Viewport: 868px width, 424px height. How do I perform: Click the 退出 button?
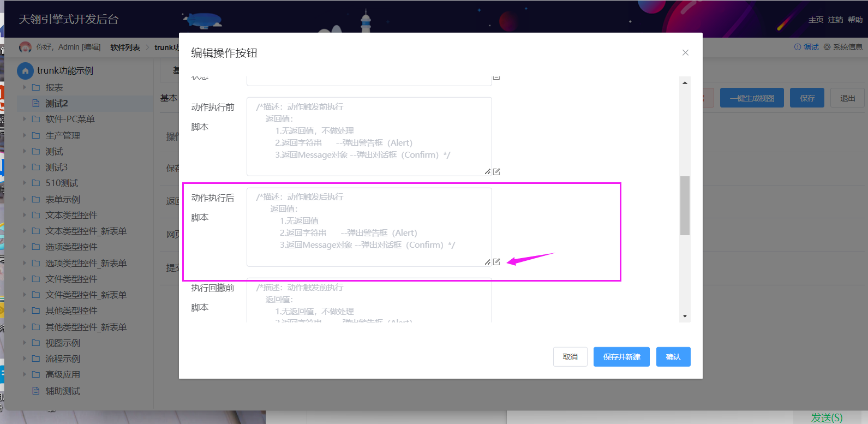[847, 98]
